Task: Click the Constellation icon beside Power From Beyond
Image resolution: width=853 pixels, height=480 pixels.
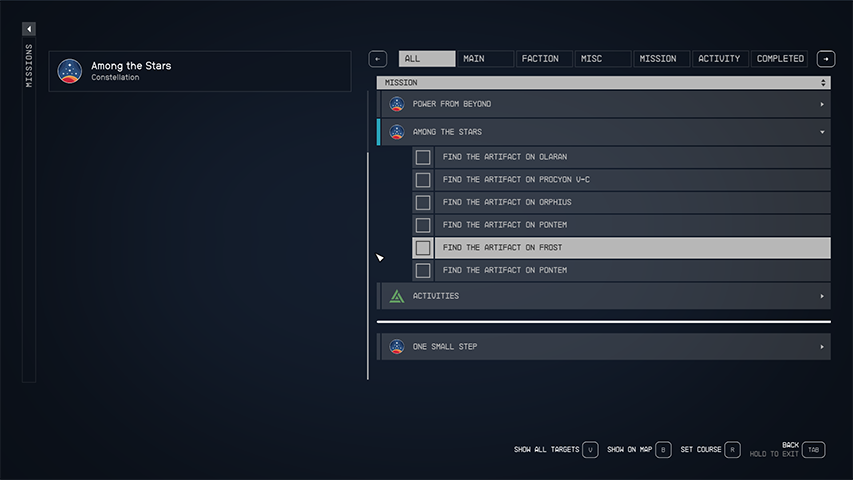Action: 397,104
